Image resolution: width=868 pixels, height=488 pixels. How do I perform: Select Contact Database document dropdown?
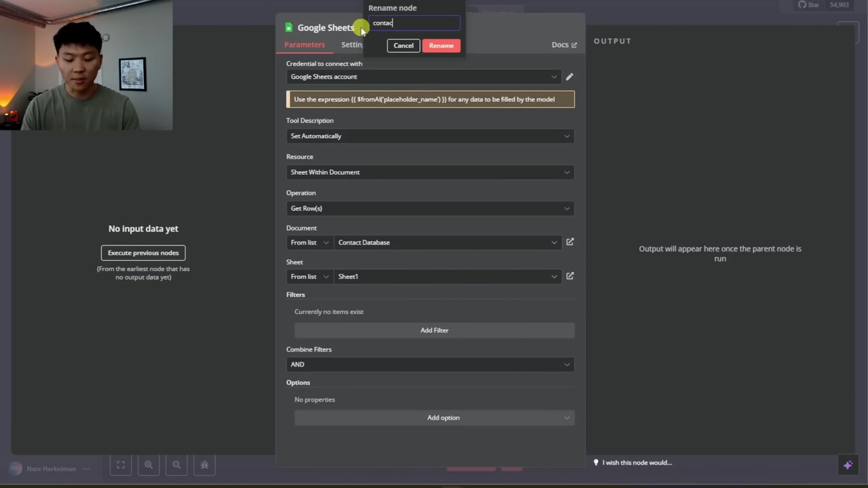(448, 243)
